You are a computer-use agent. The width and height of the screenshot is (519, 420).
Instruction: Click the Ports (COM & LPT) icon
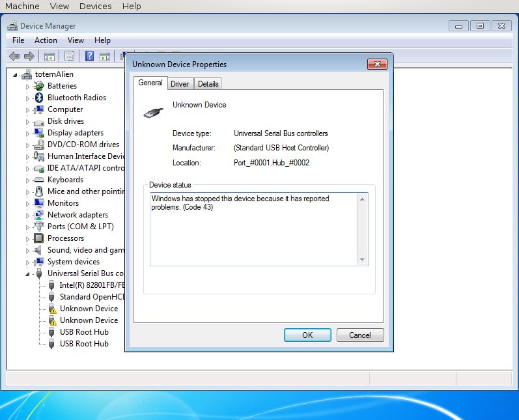pyautogui.click(x=38, y=227)
